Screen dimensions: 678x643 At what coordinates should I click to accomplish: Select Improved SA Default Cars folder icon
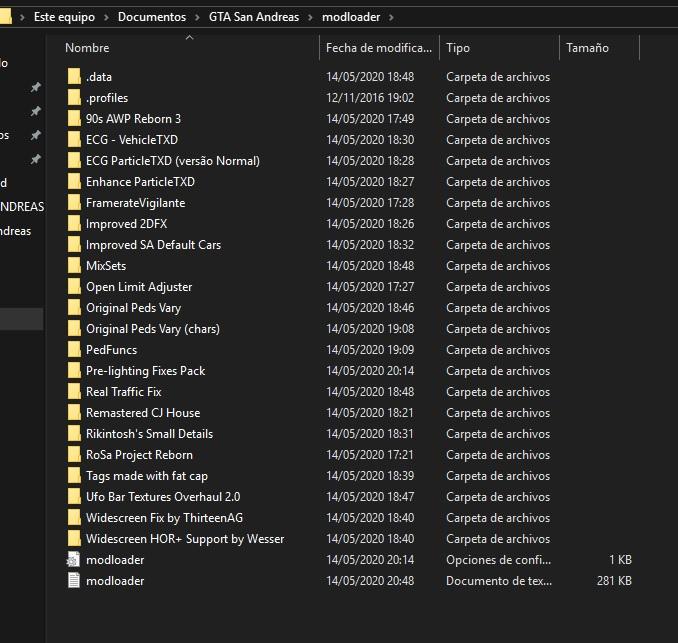coord(74,244)
